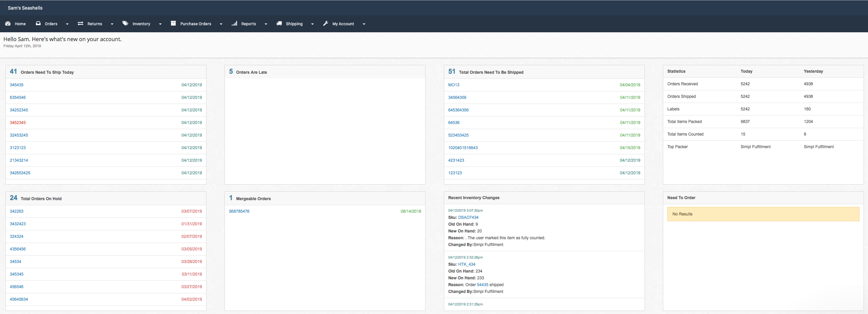Image resolution: width=868 pixels, height=314 pixels.
Task: Open on-hold order 342263
Action: (x=17, y=211)
